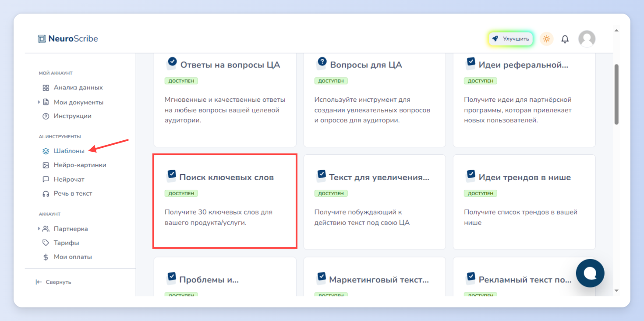Screen dimensions: 644x321
Task: Open the Идеи трендов в нише title
Action: (525, 178)
